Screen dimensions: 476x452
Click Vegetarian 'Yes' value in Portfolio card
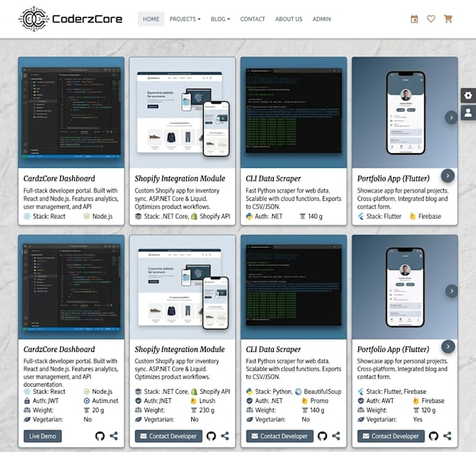(x=417, y=420)
